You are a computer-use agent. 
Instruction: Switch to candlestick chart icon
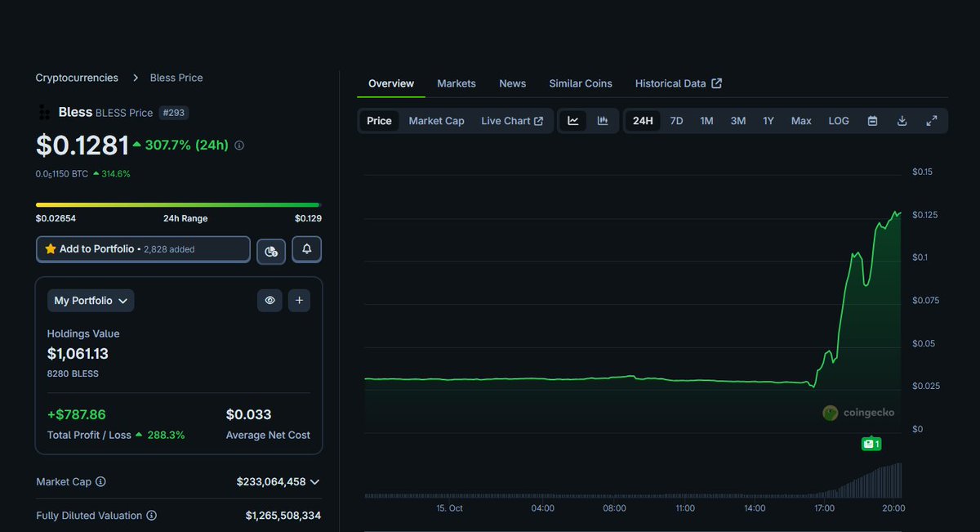603,121
